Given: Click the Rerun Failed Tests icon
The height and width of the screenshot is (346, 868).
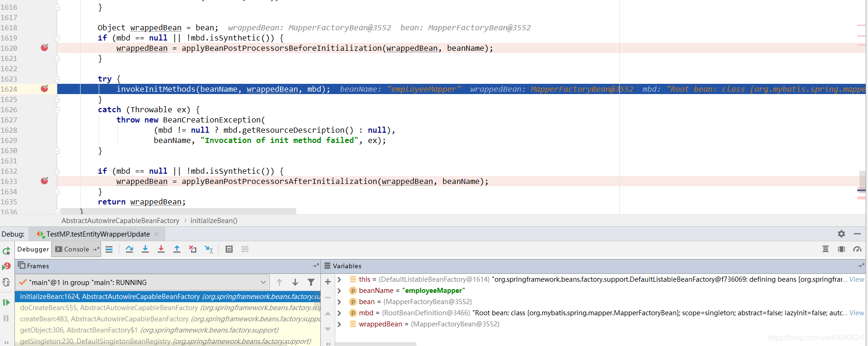Looking at the screenshot, I should [6, 266].
